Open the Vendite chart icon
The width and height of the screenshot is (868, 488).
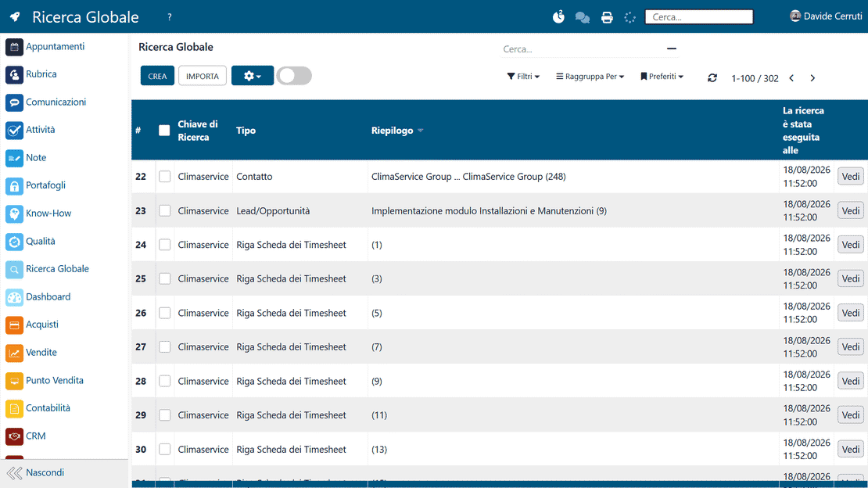coord(14,353)
